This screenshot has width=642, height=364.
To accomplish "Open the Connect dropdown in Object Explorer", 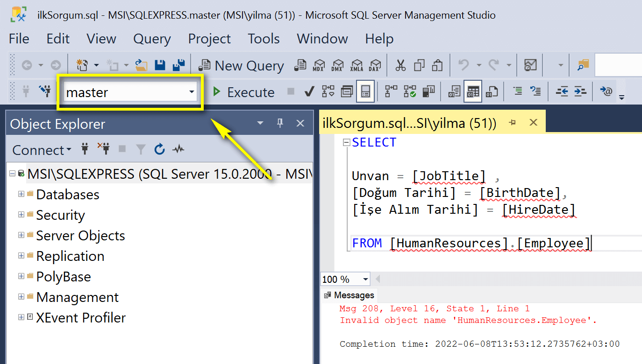I will [x=42, y=150].
